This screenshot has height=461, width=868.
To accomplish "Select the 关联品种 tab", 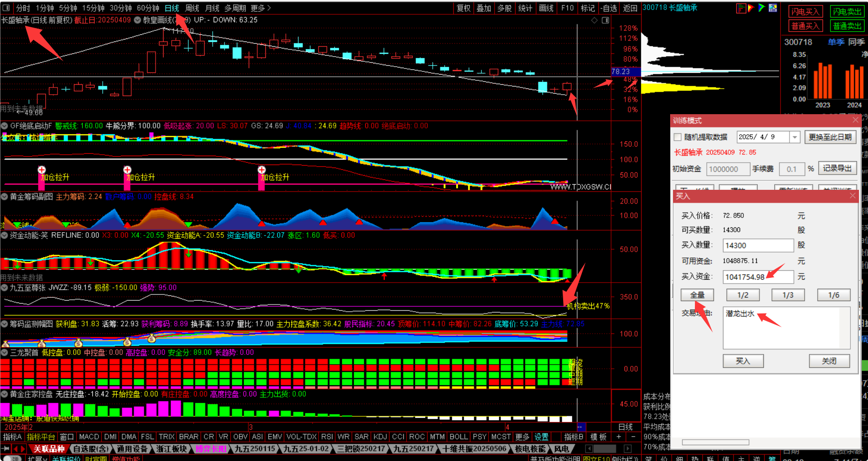I will pyautogui.click(x=49, y=449).
